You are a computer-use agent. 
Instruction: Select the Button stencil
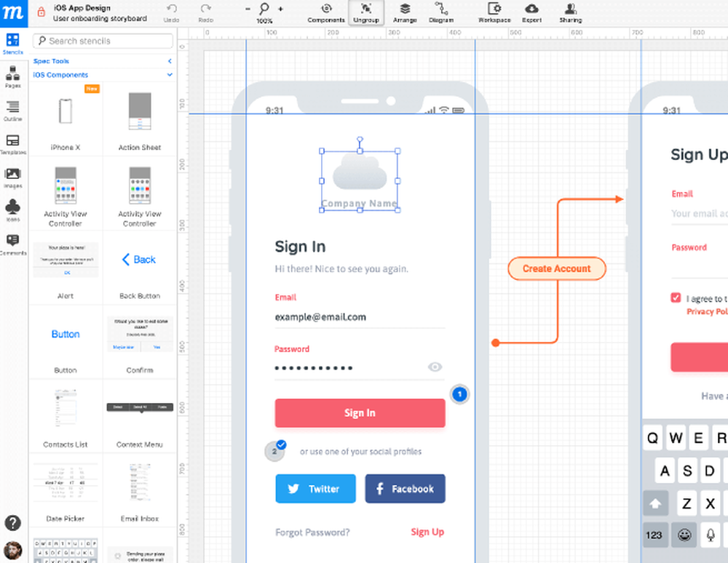[x=66, y=343]
